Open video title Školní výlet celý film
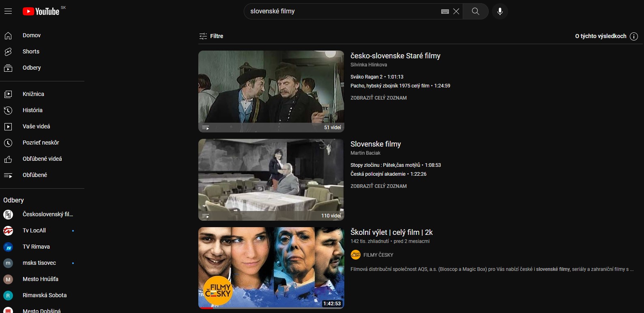 click(x=391, y=232)
